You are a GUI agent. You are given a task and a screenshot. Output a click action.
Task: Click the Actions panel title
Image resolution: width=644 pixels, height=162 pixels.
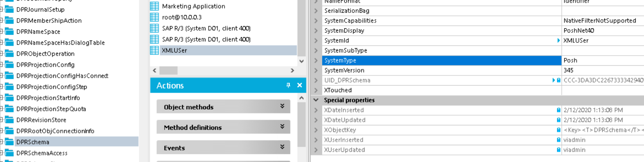pyautogui.click(x=170, y=85)
